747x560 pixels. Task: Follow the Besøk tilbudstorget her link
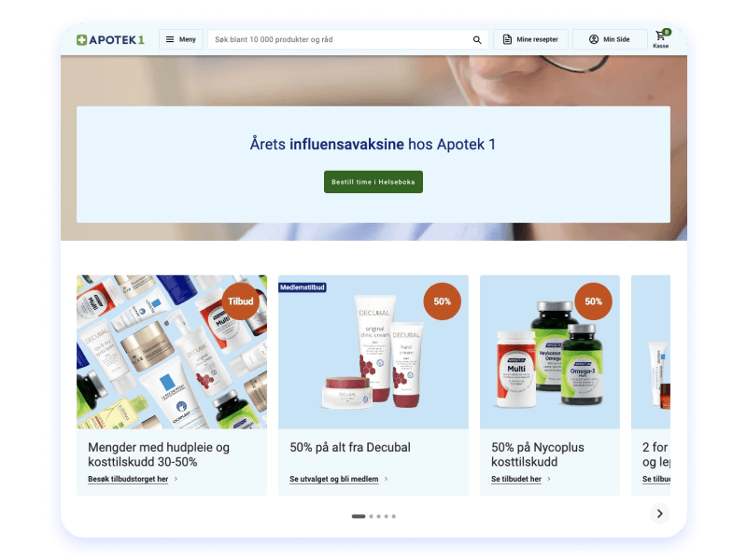coord(129,479)
